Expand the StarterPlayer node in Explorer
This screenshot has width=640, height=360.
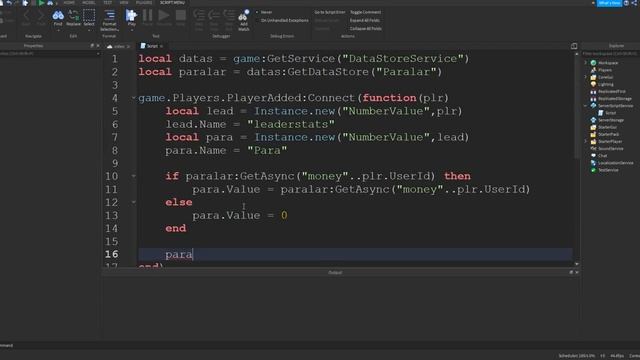(x=586, y=141)
